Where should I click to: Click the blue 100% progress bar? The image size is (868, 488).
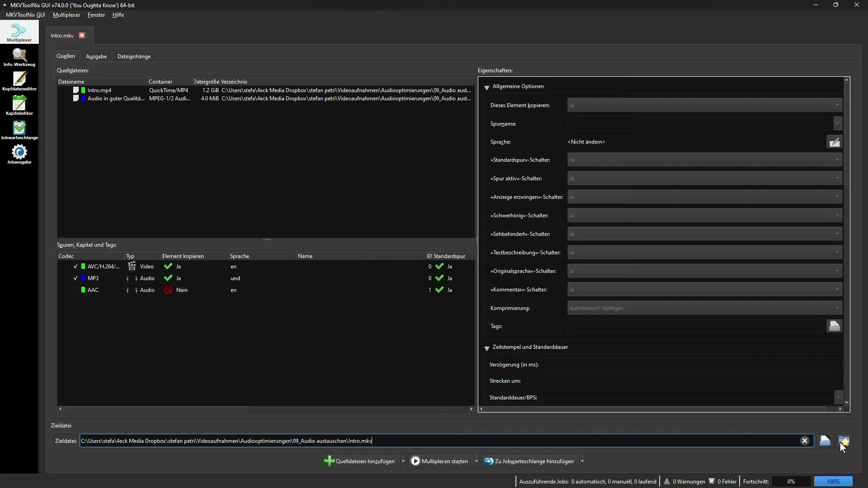tap(833, 481)
